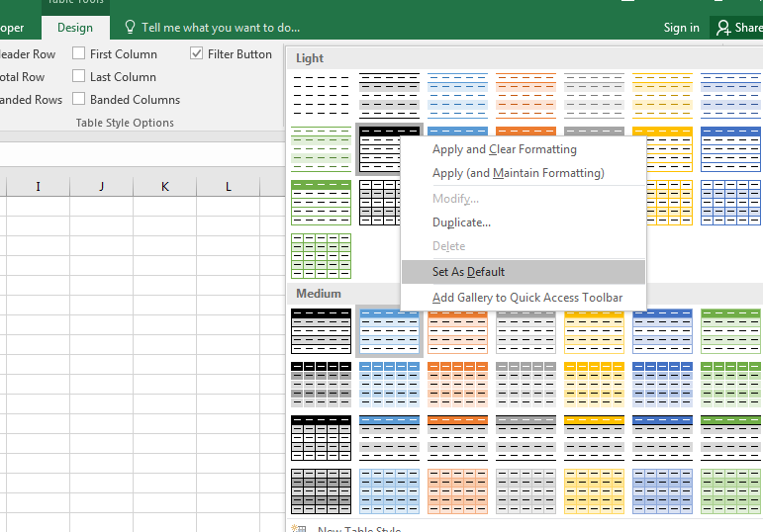The height and width of the screenshot is (532, 763).
Task: Select the light green gridded Medium style, bottom row
Action: point(730,491)
